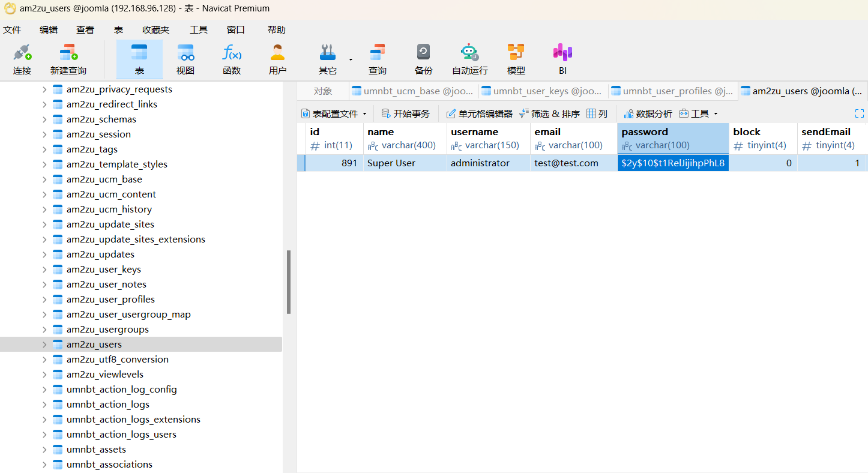Expand the am2zu_usergroups table node
Viewport: 868px width, 473px height.
click(44, 330)
